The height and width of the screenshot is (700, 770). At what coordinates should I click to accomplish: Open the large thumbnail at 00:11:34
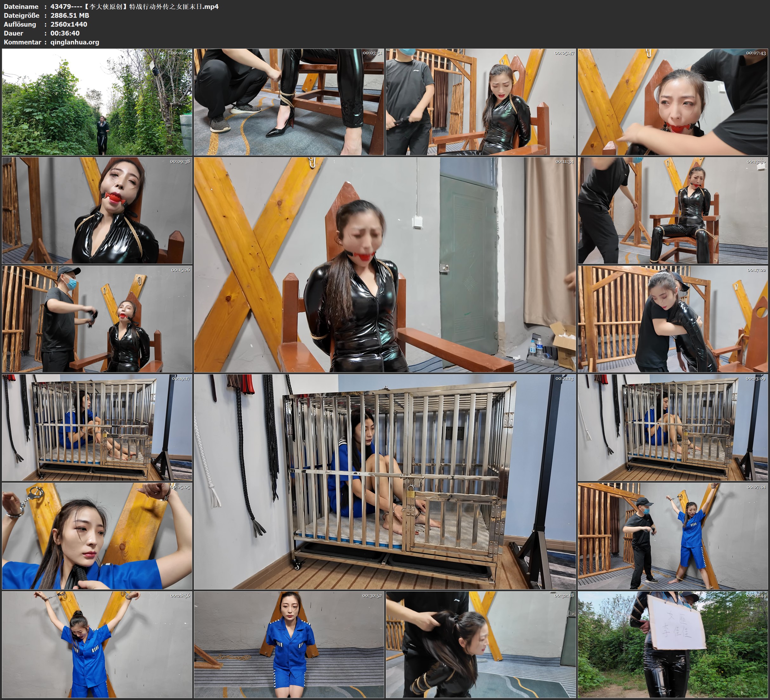pos(385,264)
